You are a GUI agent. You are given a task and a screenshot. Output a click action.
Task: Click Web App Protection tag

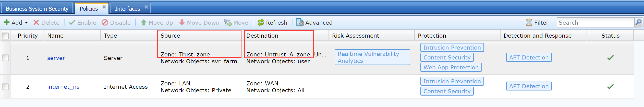451,67
